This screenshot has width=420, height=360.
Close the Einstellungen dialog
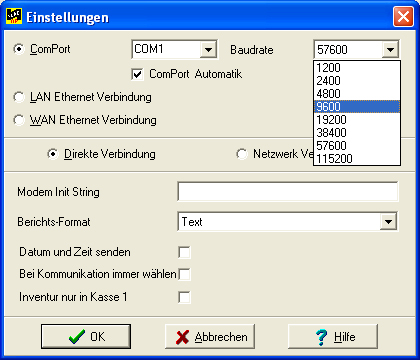click(403, 16)
